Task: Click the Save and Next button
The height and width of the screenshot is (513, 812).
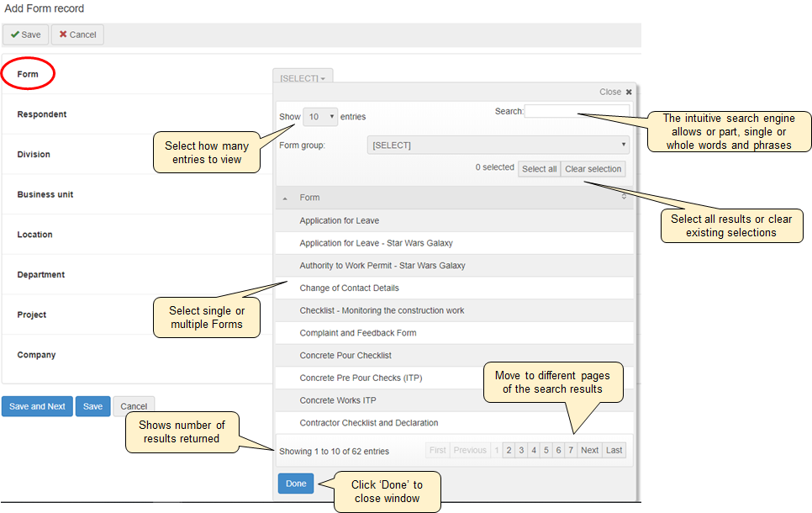Action: pyautogui.click(x=37, y=406)
